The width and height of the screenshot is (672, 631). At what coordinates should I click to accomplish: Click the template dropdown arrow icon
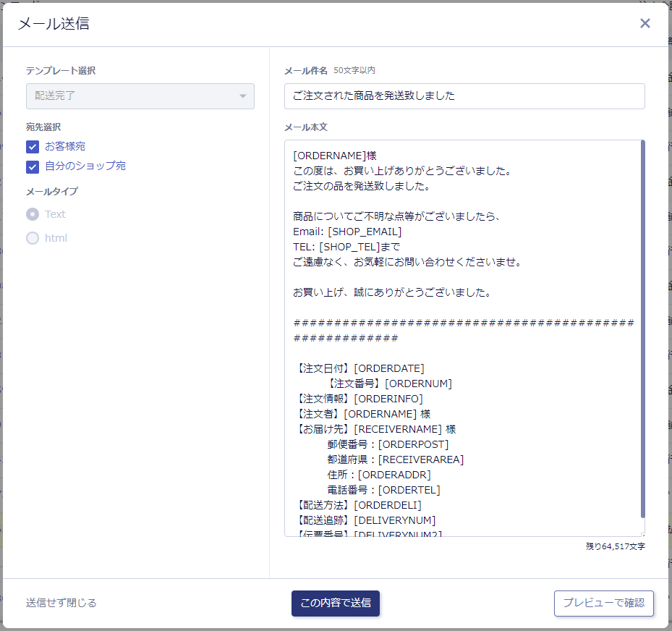[242, 96]
